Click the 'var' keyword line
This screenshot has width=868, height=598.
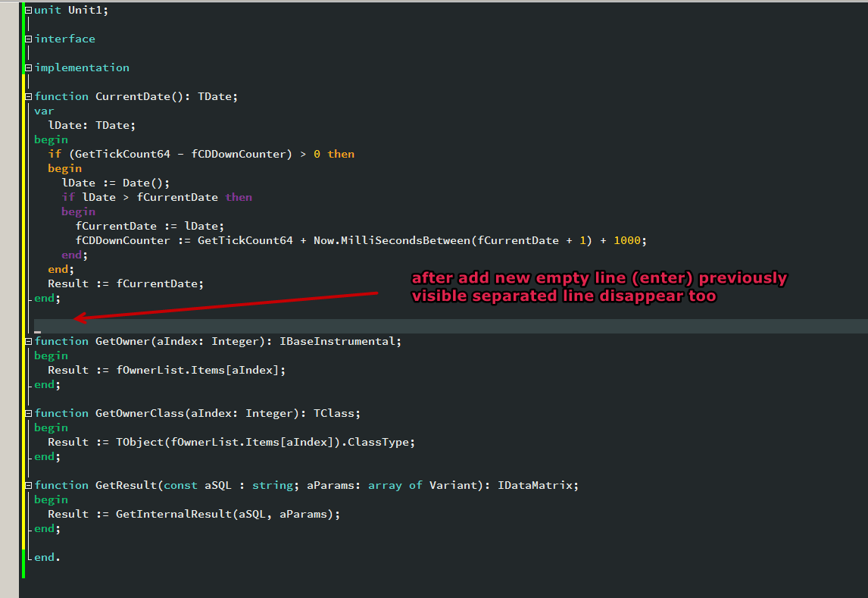click(44, 111)
